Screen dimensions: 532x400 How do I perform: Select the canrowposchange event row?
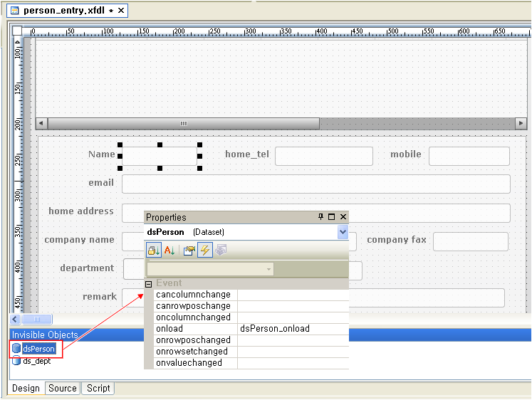tap(251, 306)
